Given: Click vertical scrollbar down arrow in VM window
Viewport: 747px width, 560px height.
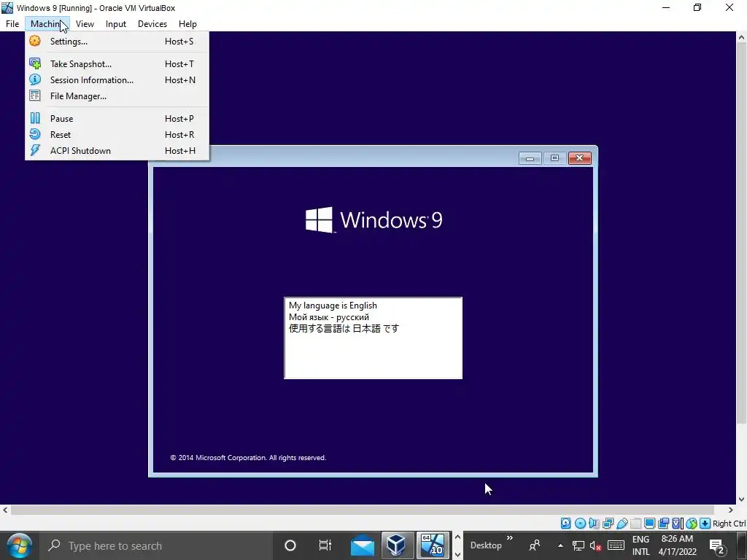Looking at the screenshot, I should pyautogui.click(x=742, y=499).
